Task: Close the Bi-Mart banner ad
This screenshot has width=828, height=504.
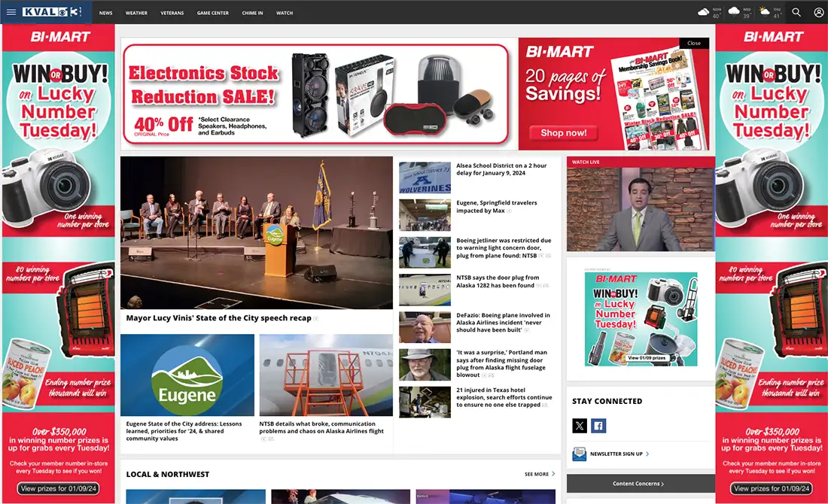Action: point(694,44)
